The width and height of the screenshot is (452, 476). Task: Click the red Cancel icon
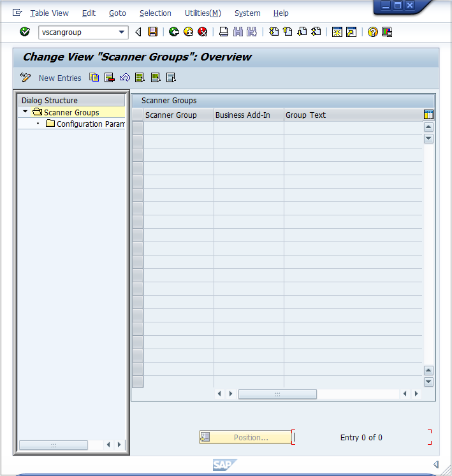tap(202, 32)
